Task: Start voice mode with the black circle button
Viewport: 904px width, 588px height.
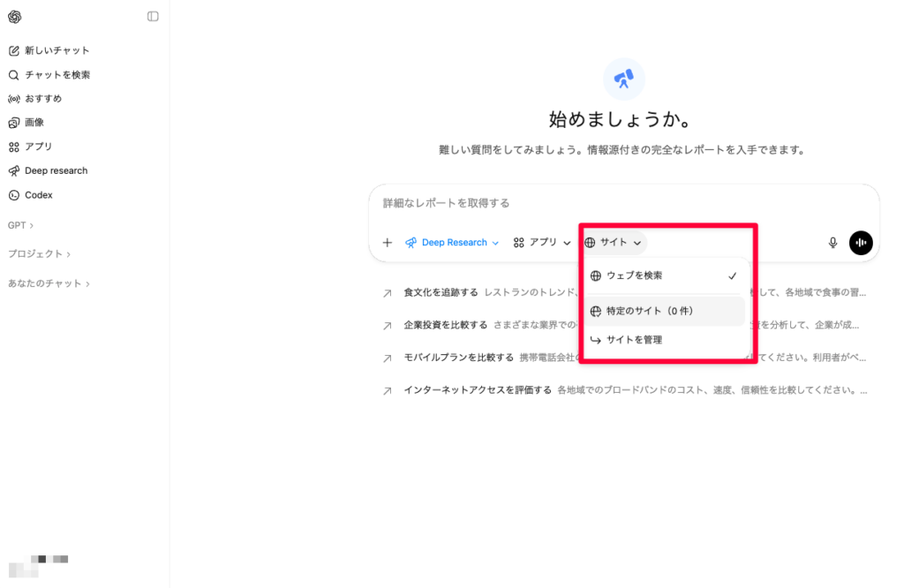Action: [x=861, y=242]
